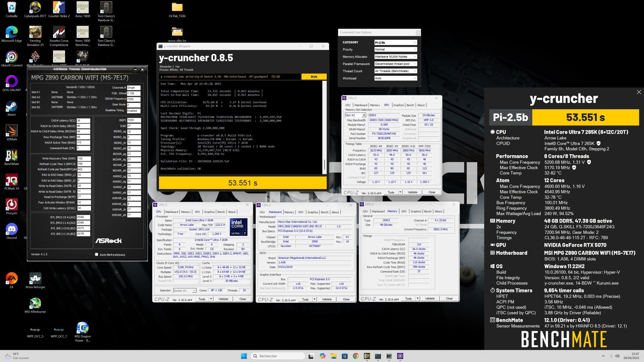Open the OCPak_1506 folder
Screen dimensions: 644x362
(x=177, y=9)
